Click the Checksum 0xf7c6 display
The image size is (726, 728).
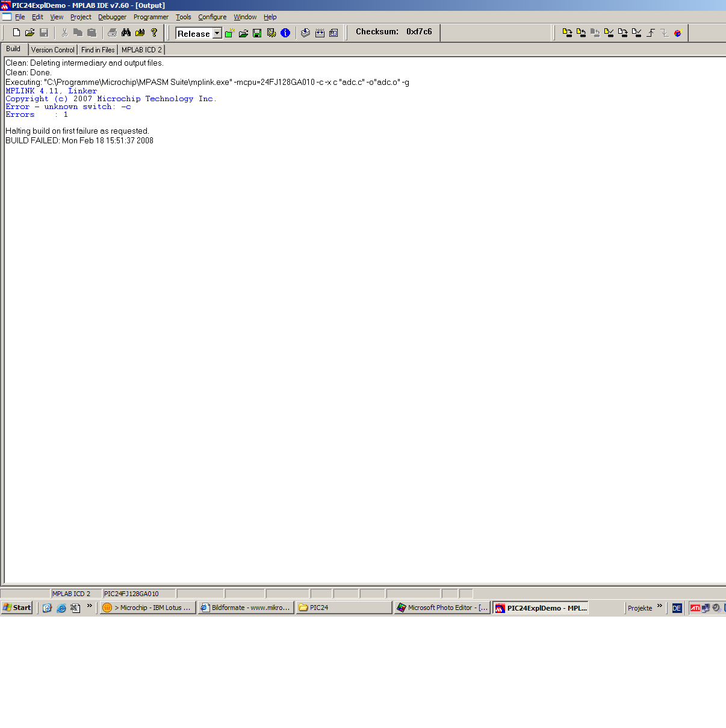[x=394, y=32]
